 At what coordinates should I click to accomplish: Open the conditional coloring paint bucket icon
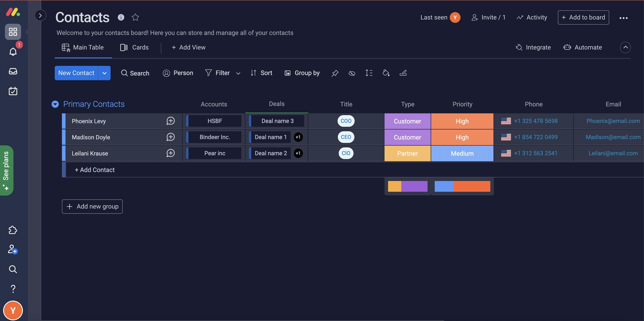point(386,73)
